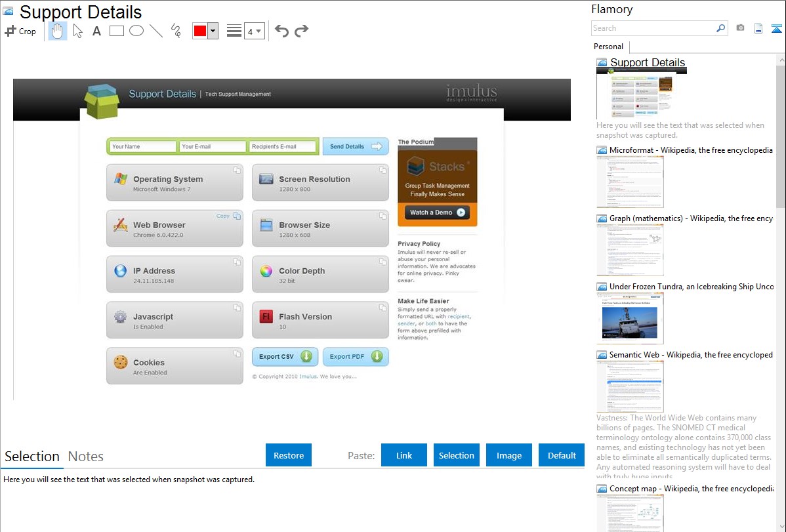Click copy icon on Screen Resolution card
This screenshot has height=532, width=786.
pos(383,171)
